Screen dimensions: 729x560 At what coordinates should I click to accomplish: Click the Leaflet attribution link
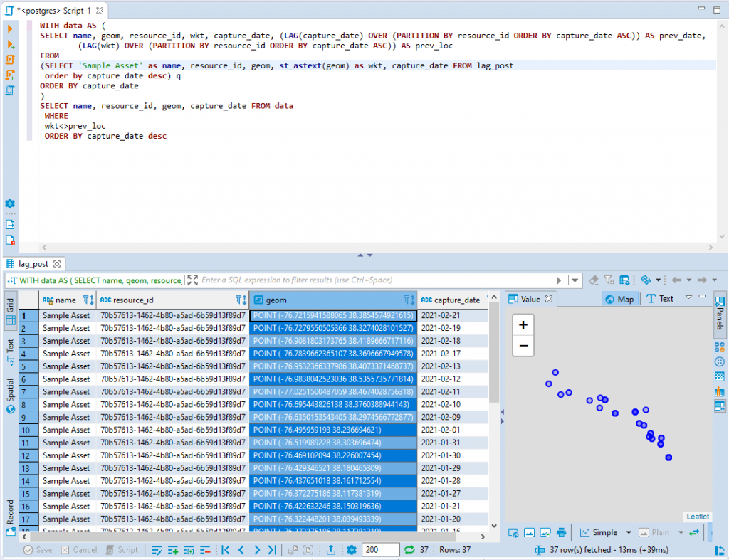pos(698,517)
